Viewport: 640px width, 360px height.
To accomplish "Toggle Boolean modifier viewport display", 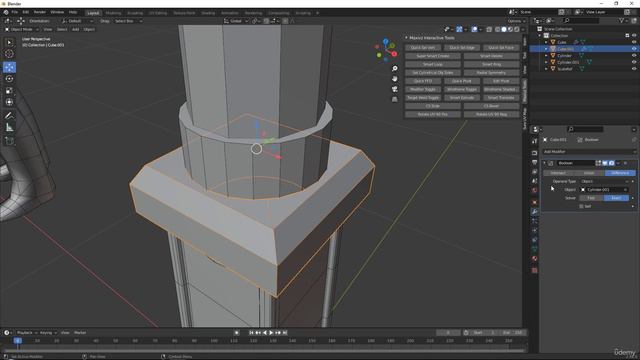I will [x=605, y=163].
